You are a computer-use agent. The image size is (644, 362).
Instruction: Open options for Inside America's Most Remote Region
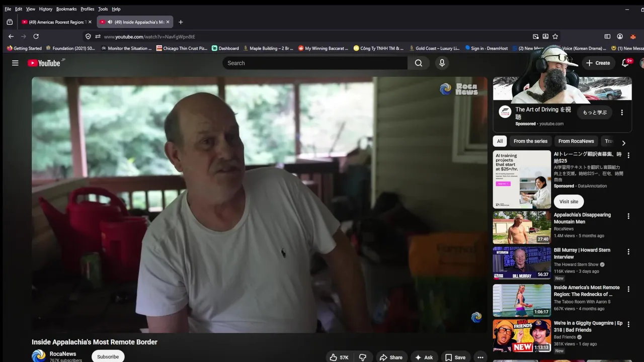click(x=628, y=289)
